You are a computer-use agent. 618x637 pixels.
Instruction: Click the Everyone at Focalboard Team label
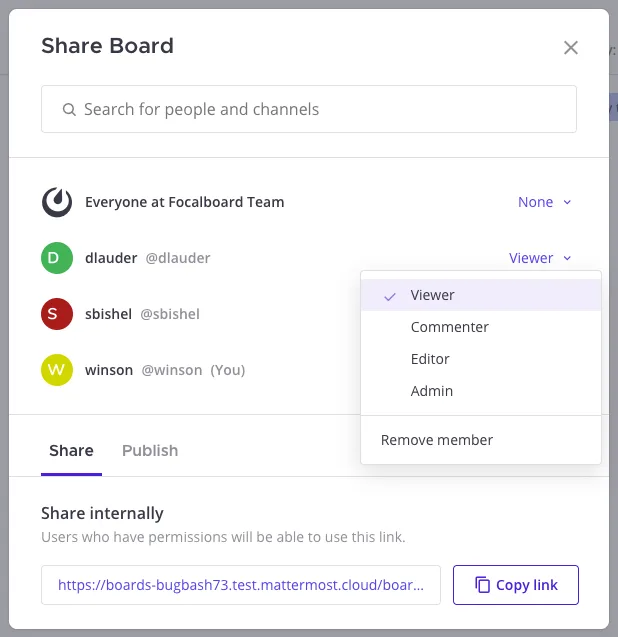click(184, 202)
